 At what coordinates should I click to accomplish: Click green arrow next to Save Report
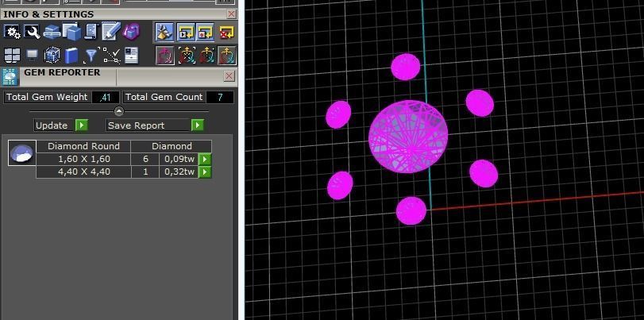[x=198, y=125]
